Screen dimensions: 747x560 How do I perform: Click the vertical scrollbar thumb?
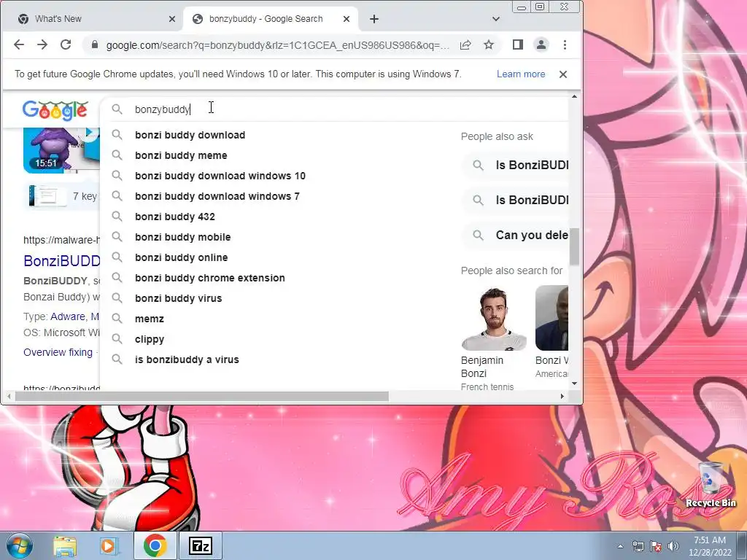pos(575,246)
